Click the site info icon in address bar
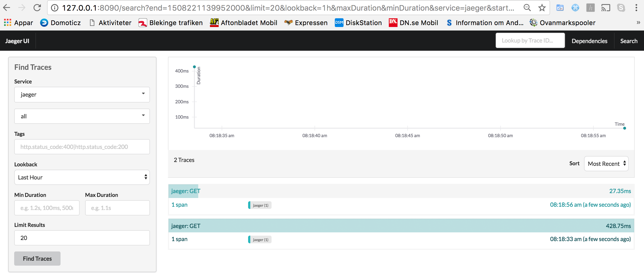The height and width of the screenshot is (276, 644). coord(55,8)
